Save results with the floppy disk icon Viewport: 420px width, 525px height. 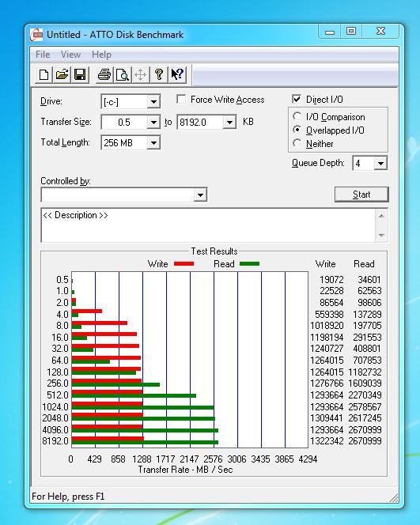coord(80,74)
